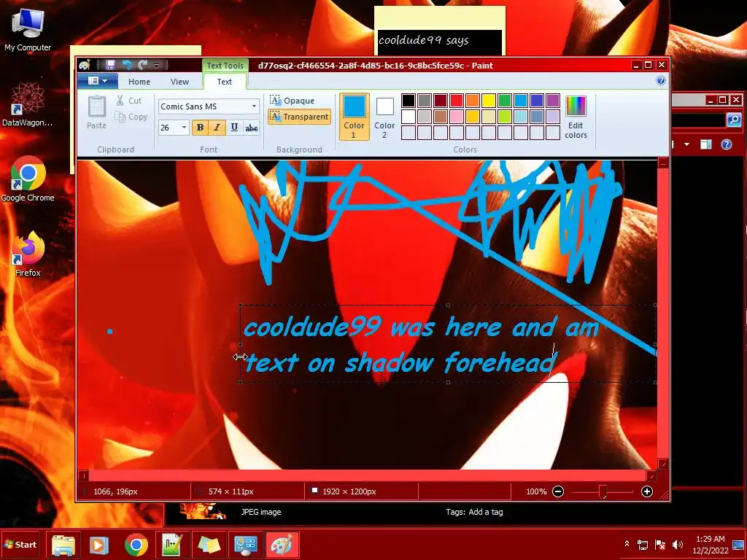Click the vertical scrollbar up arrow in Paint

tap(662, 163)
